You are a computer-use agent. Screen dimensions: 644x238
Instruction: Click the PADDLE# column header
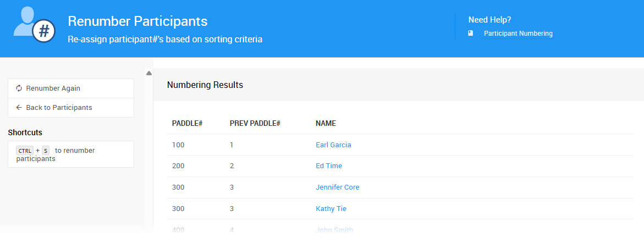(188, 124)
